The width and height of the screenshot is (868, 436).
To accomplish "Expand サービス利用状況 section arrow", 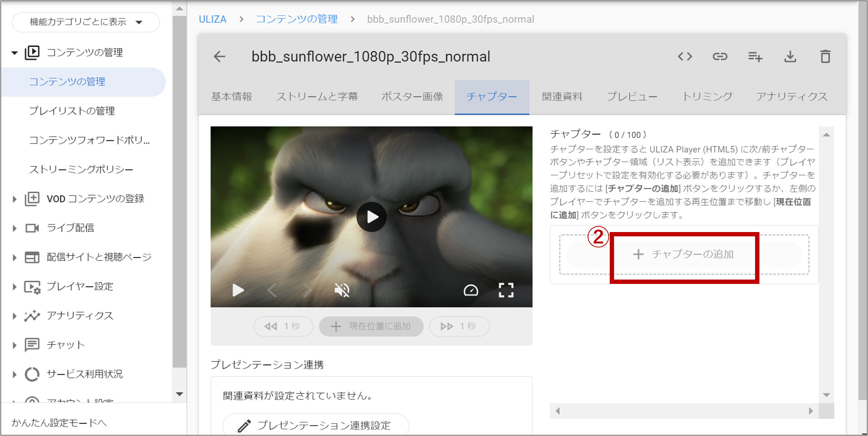I will (x=15, y=374).
